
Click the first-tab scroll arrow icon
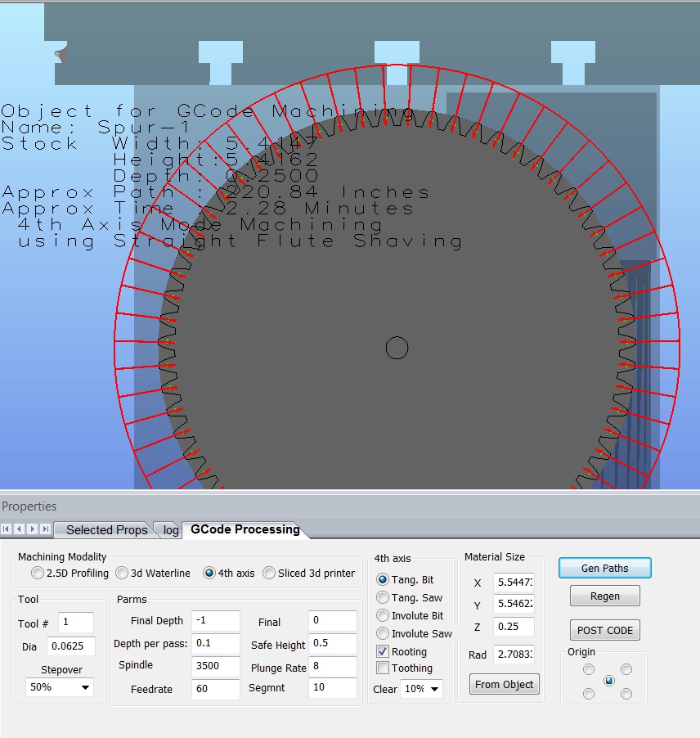click(7, 529)
